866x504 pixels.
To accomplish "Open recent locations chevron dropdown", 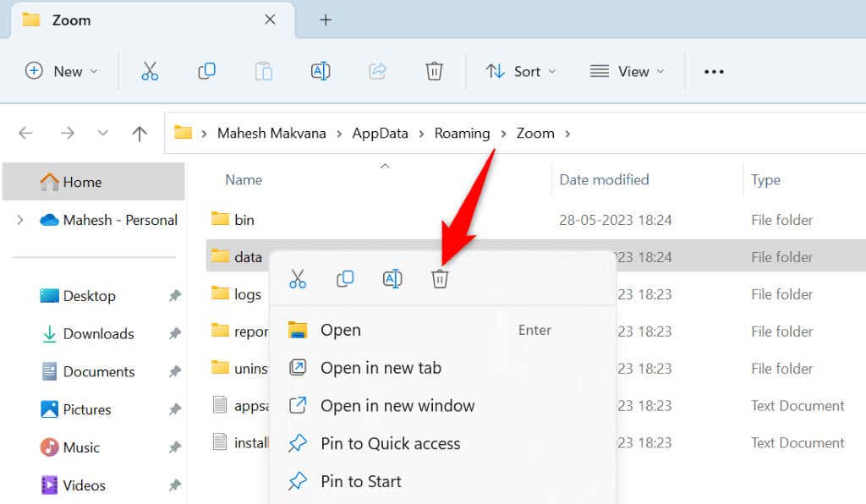I will (102, 133).
